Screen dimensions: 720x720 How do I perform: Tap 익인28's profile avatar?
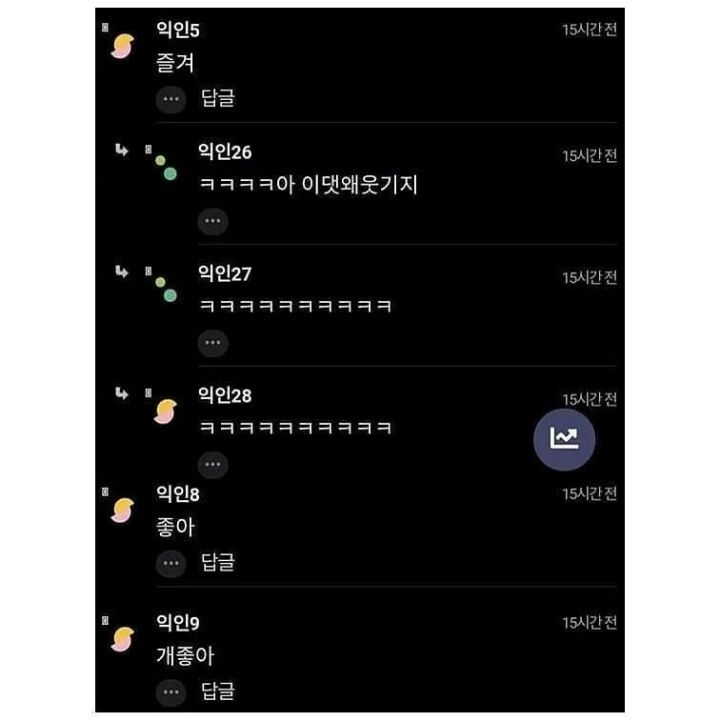(165, 411)
